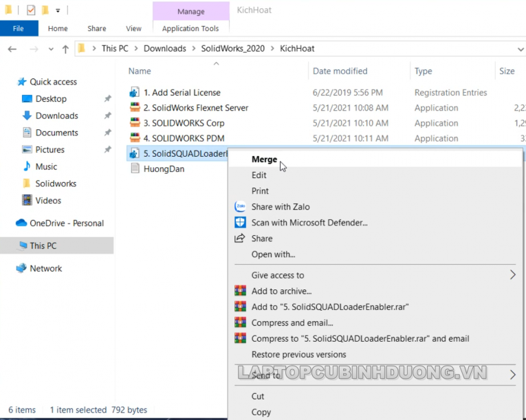The height and width of the screenshot is (420, 526).
Task: Choose Copy from the context menu
Action: (x=375, y=412)
